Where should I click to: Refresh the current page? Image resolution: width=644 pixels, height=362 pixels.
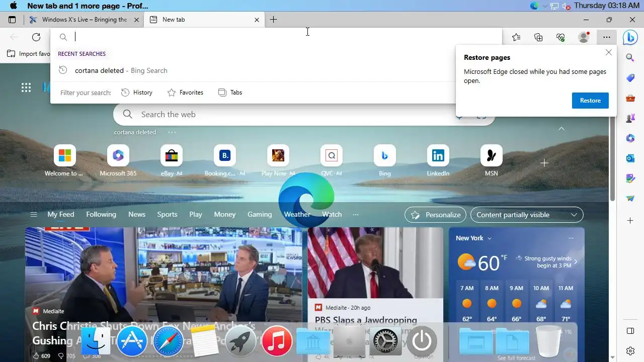[x=36, y=37]
